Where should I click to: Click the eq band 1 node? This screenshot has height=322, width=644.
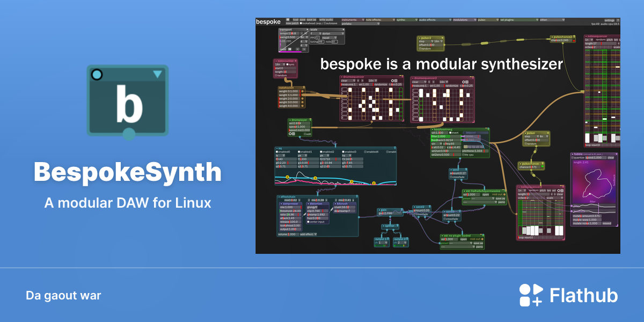tap(315, 178)
